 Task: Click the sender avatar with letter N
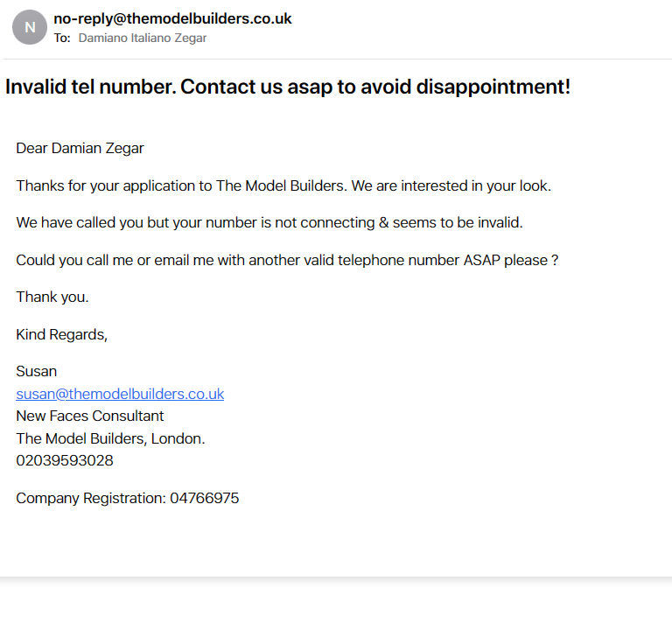[x=30, y=27]
